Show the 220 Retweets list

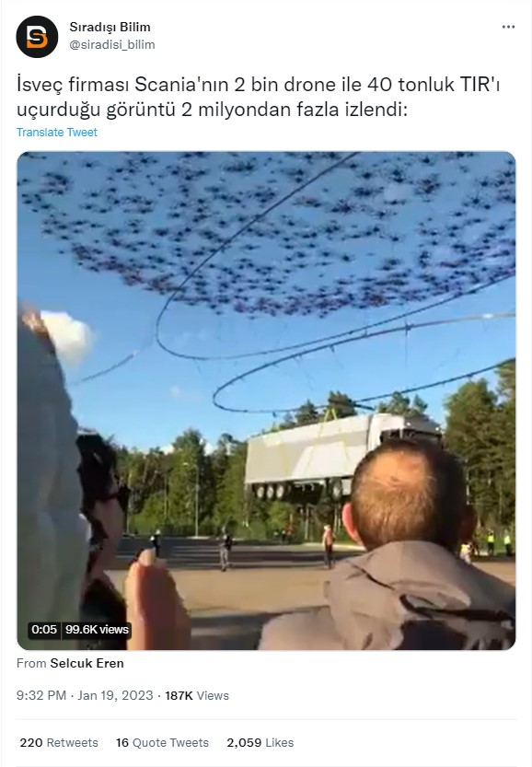point(59,742)
